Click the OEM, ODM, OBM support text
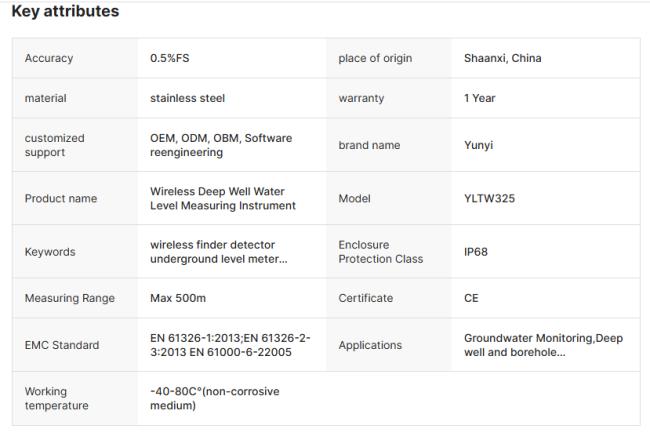The height and width of the screenshot is (436, 650). [221, 145]
